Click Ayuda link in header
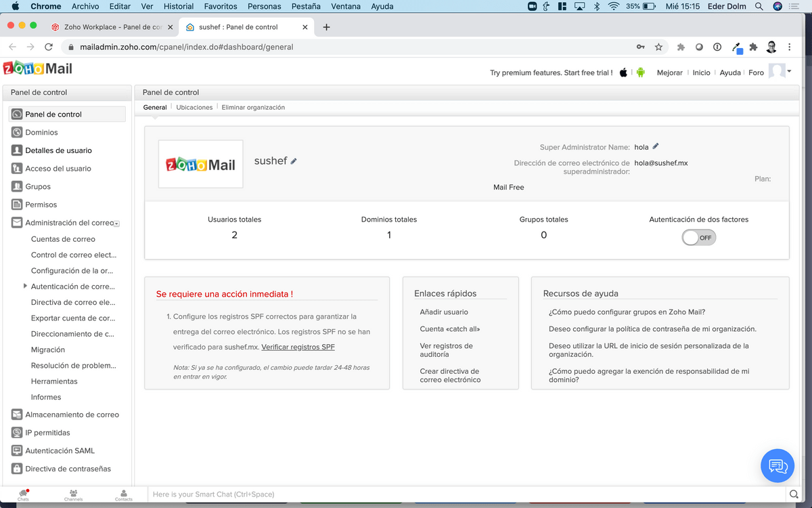812x508 pixels. coord(730,72)
